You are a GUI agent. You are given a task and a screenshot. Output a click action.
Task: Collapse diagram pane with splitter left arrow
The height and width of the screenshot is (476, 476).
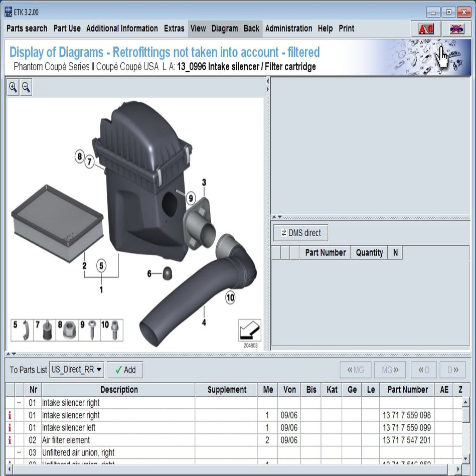[x=267, y=81]
